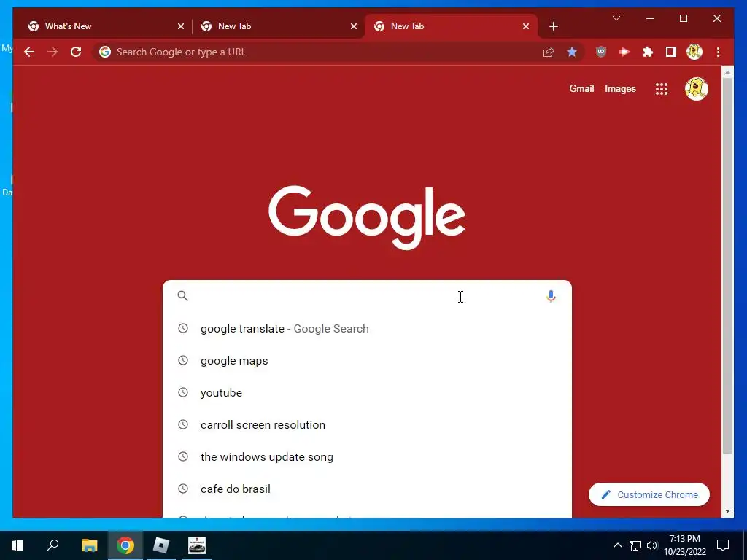Toggle the side panel icon
The image size is (747, 560).
[x=671, y=52]
